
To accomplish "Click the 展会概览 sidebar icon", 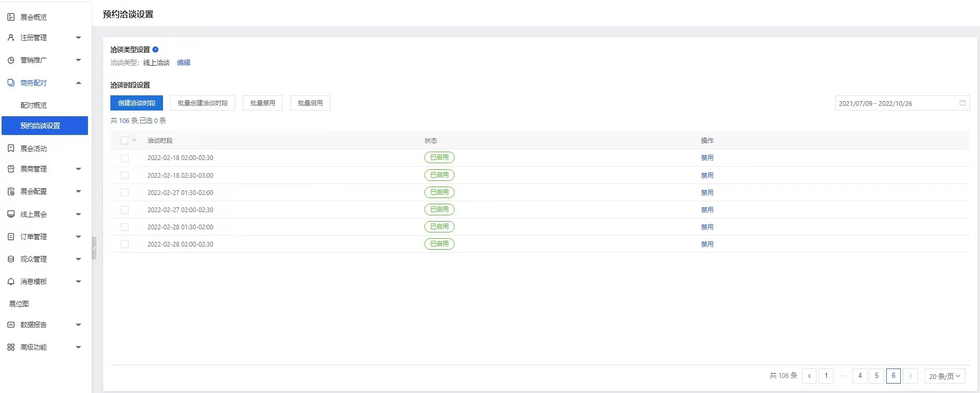I will point(11,17).
